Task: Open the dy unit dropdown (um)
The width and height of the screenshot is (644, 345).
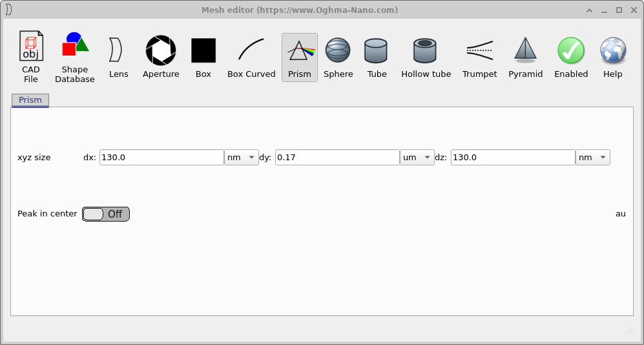Action: click(417, 157)
